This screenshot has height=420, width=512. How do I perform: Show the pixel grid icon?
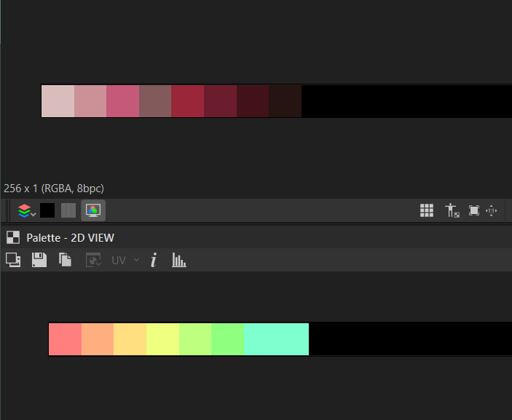click(427, 210)
